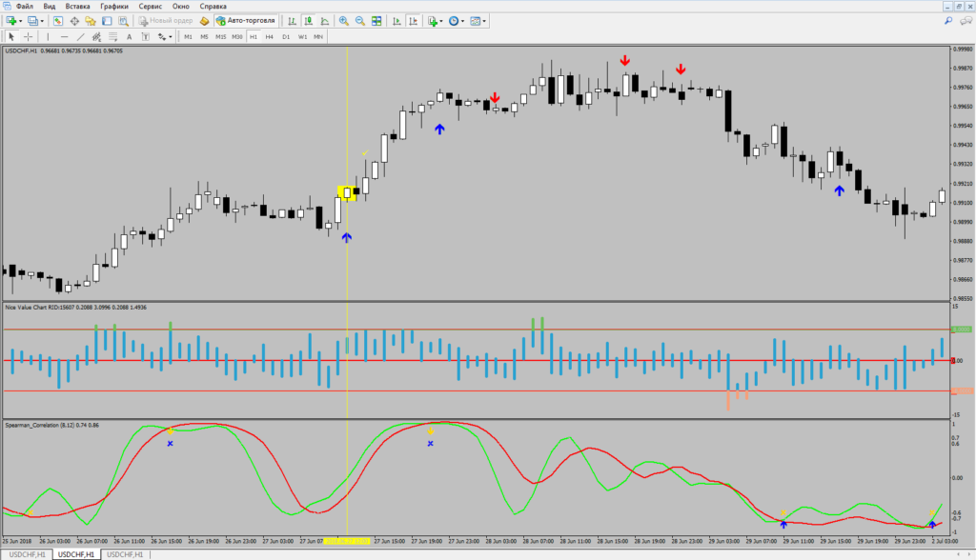Zoom in on the chart
This screenshot has width=976, height=560.
point(343,21)
